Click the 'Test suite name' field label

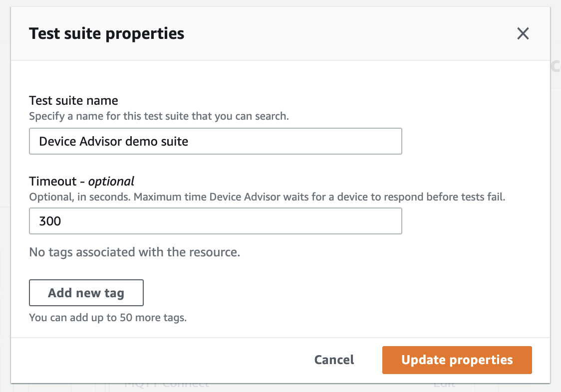tap(73, 100)
